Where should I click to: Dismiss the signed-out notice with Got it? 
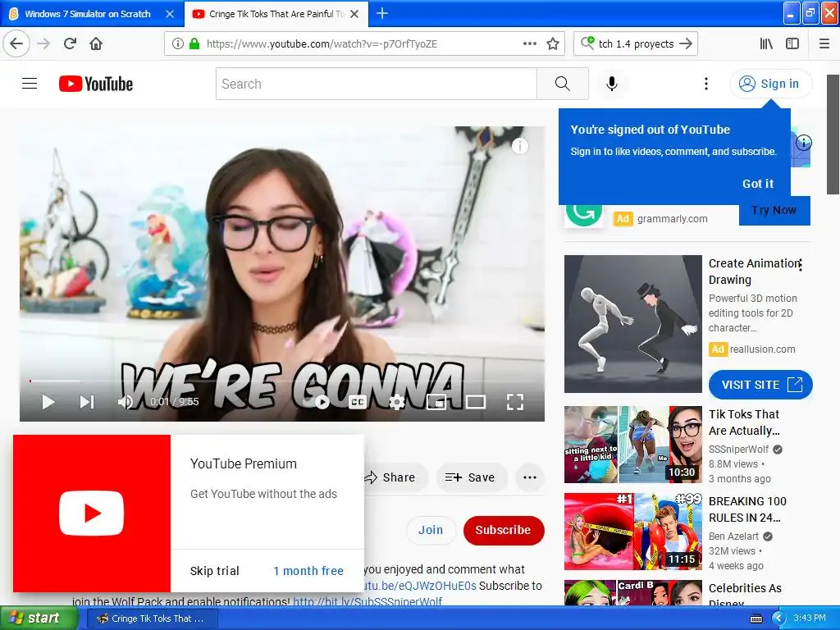757,184
